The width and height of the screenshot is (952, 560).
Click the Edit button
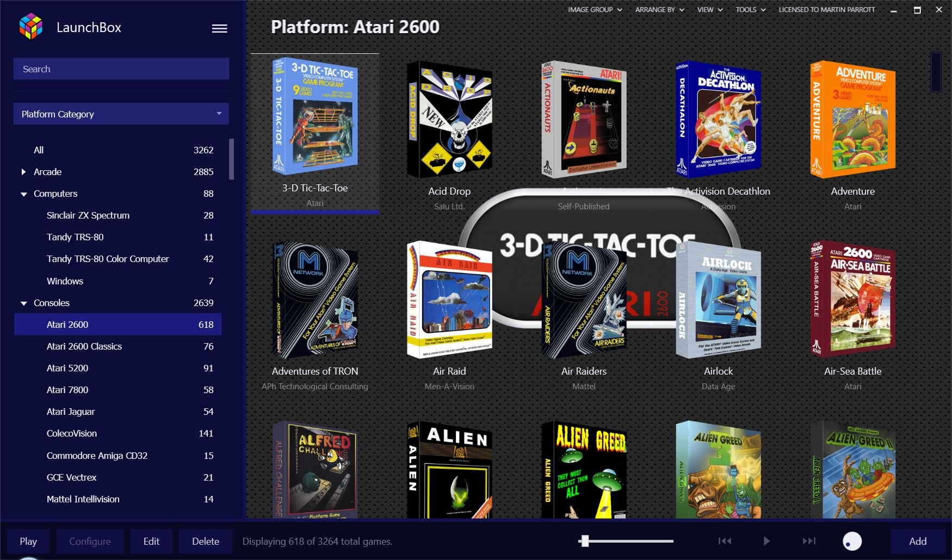151,542
